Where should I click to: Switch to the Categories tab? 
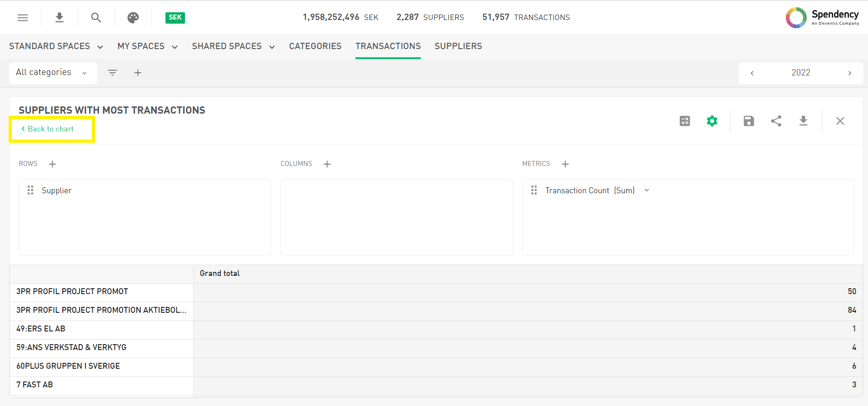pos(315,46)
